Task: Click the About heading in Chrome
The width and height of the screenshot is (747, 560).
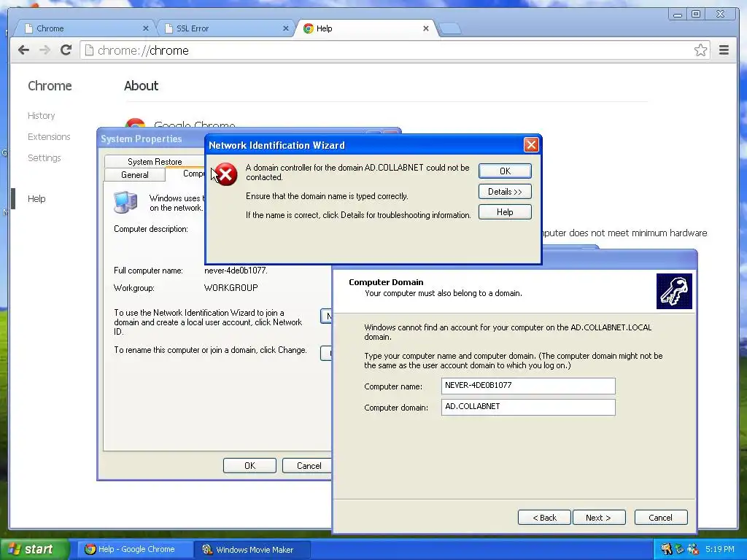Action: pos(141,86)
